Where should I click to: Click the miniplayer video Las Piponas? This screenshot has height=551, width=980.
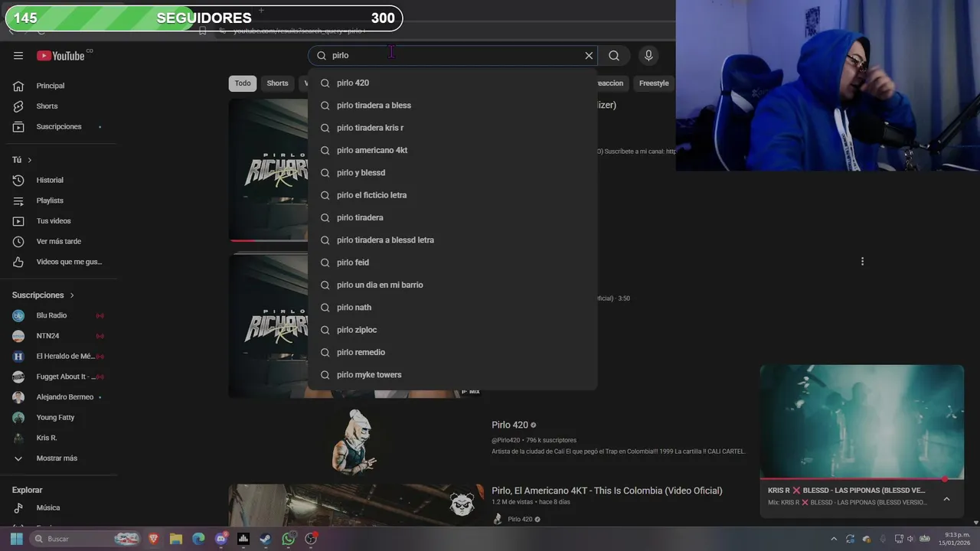pyautogui.click(x=861, y=422)
